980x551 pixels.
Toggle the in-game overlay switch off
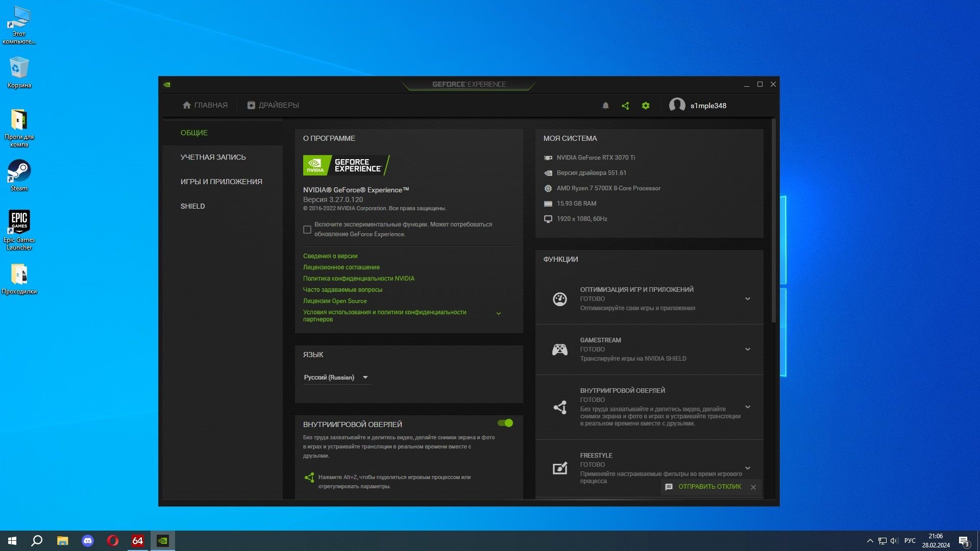click(505, 423)
